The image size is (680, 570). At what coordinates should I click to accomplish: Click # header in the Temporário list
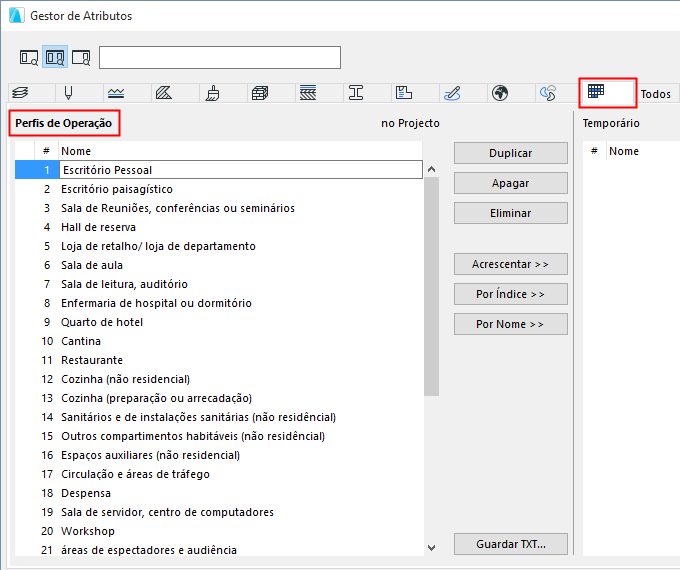(594, 151)
